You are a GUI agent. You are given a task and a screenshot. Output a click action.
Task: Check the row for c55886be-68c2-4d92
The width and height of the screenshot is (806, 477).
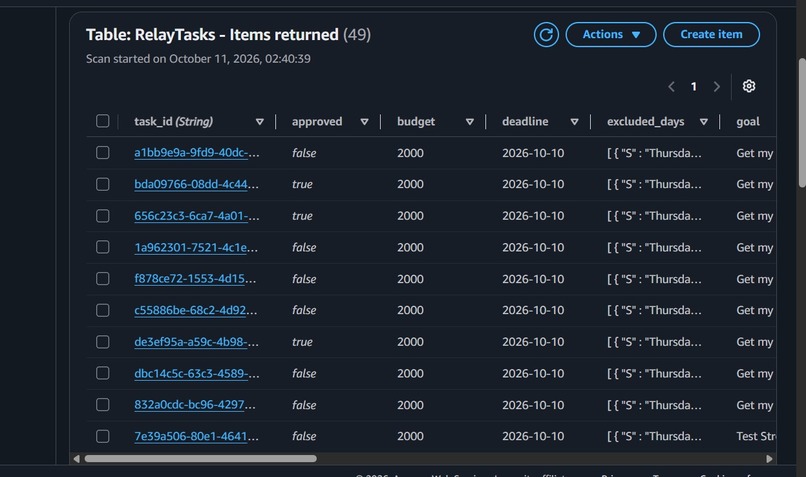(103, 310)
